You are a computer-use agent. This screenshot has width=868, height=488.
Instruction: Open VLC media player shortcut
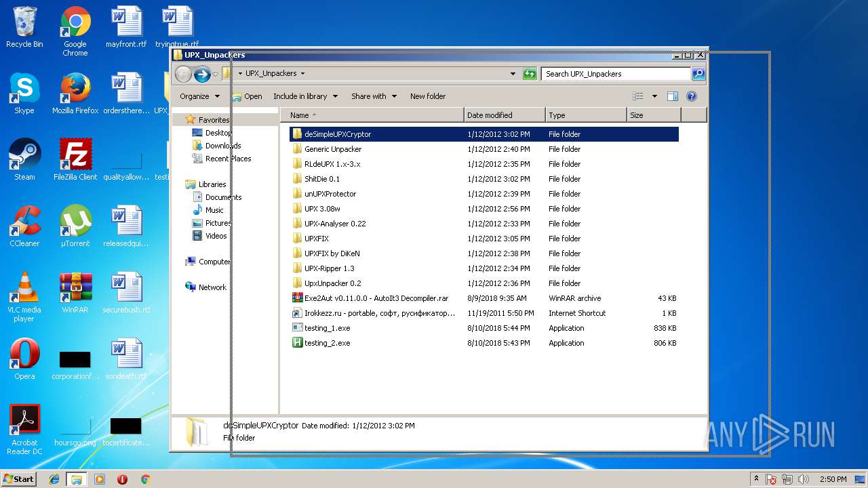(x=24, y=297)
